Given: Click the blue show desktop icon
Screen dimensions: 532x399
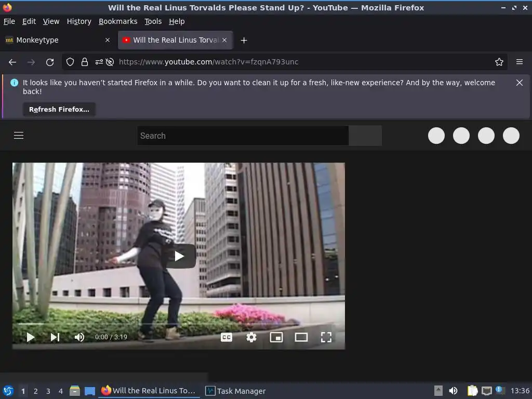Looking at the screenshot, I should coord(89,391).
